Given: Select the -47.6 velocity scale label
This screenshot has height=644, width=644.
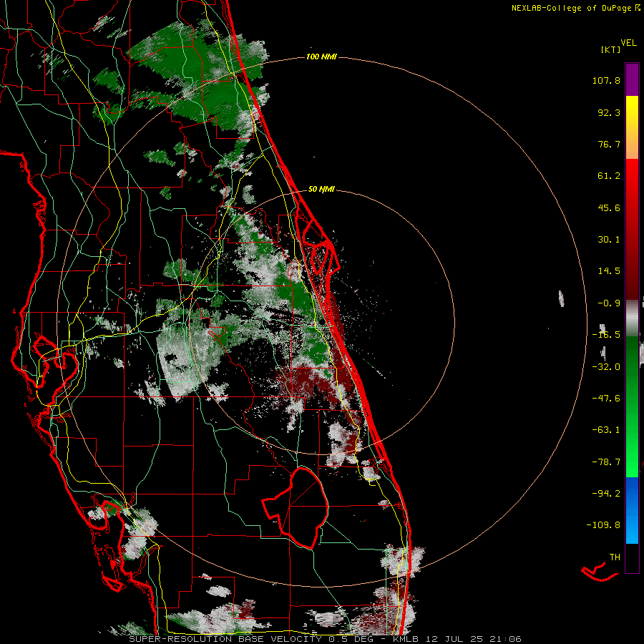Looking at the screenshot, I should tap(606, 399).
